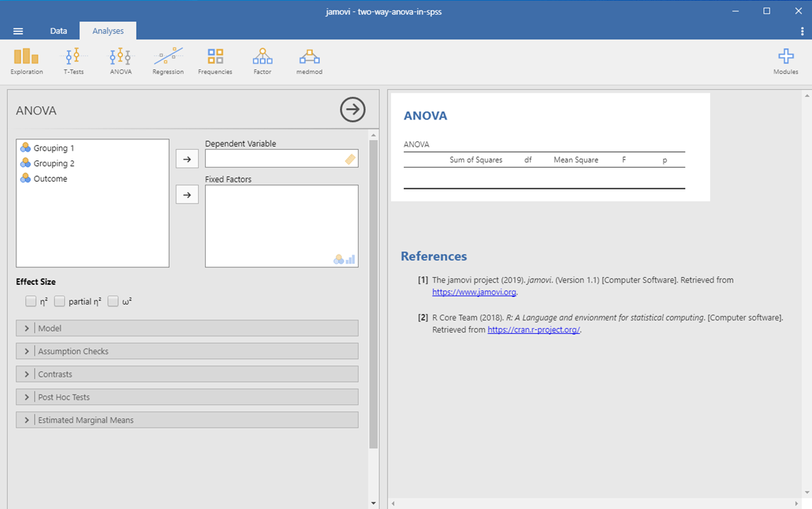812x509 pixels.
Task: Collapse ANOVA options with circled arrow
Action: pyautogui.click(x=352, y=110)
